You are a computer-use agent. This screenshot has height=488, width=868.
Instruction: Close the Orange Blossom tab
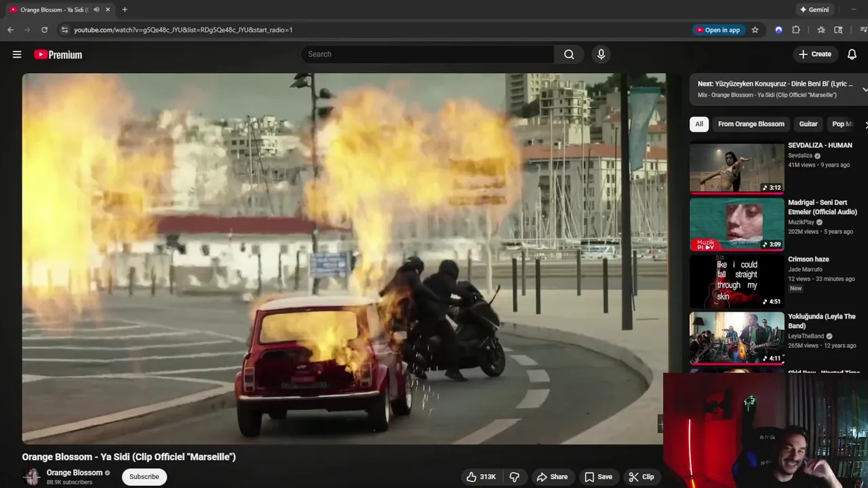click(x=108, y=9)
